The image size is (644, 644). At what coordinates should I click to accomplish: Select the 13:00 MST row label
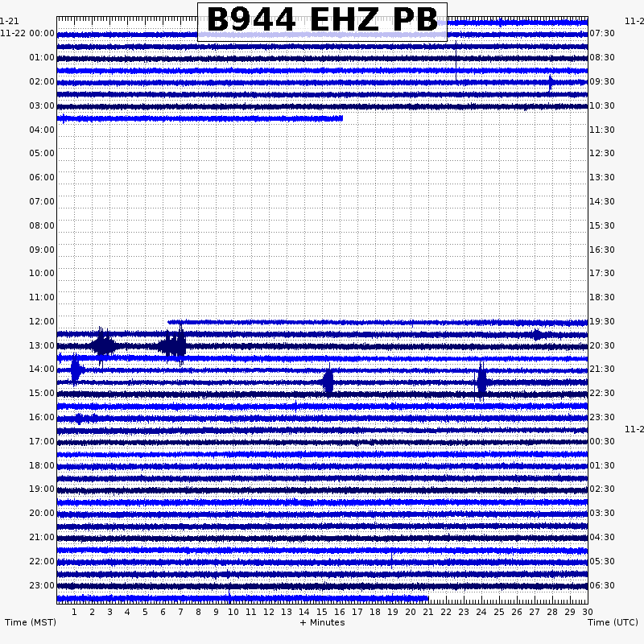point(42,346)
